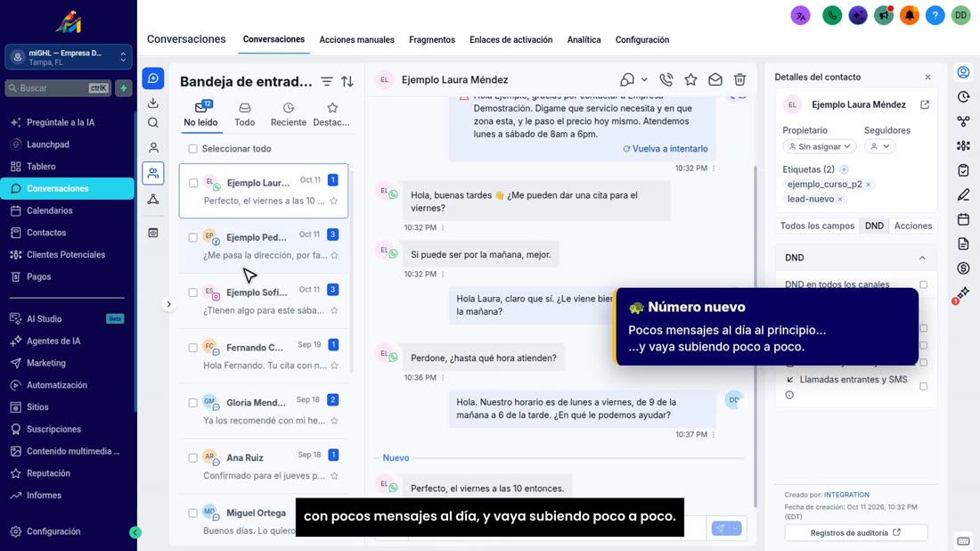Open the calendar icon in right rail
This screenshot has height=551, width=980.
pos(963,219)
